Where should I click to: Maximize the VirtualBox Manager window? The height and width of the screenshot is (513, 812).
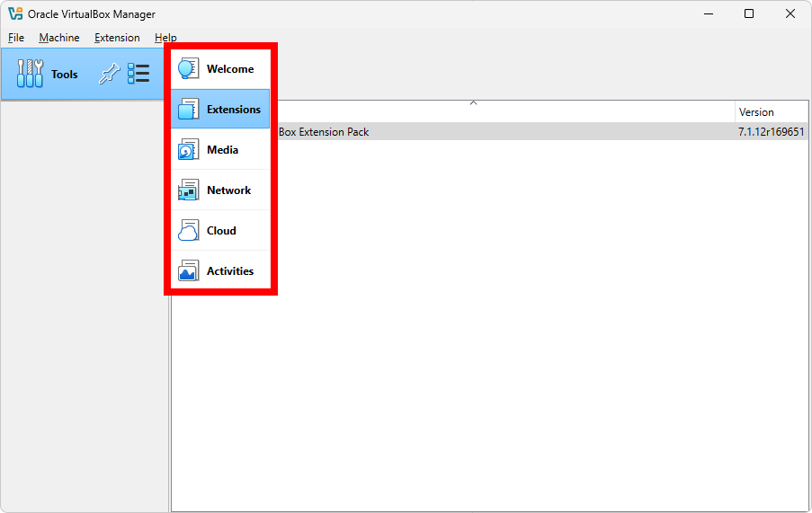(749, 13)
